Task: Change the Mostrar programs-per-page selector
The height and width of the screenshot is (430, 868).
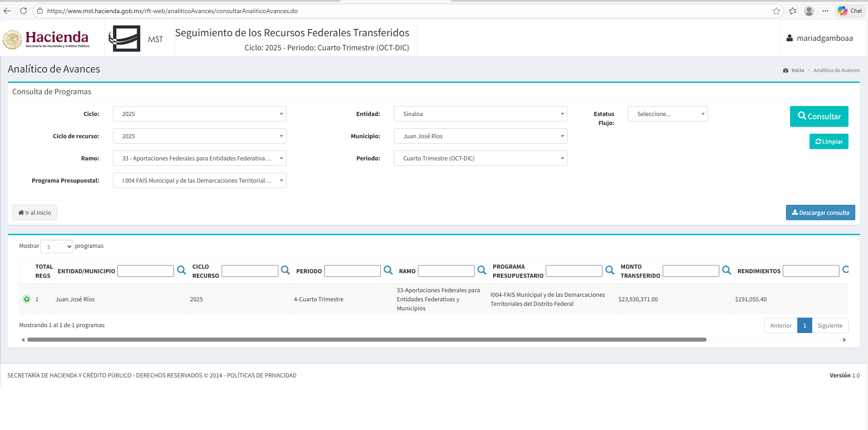Action: click(57, 246)
